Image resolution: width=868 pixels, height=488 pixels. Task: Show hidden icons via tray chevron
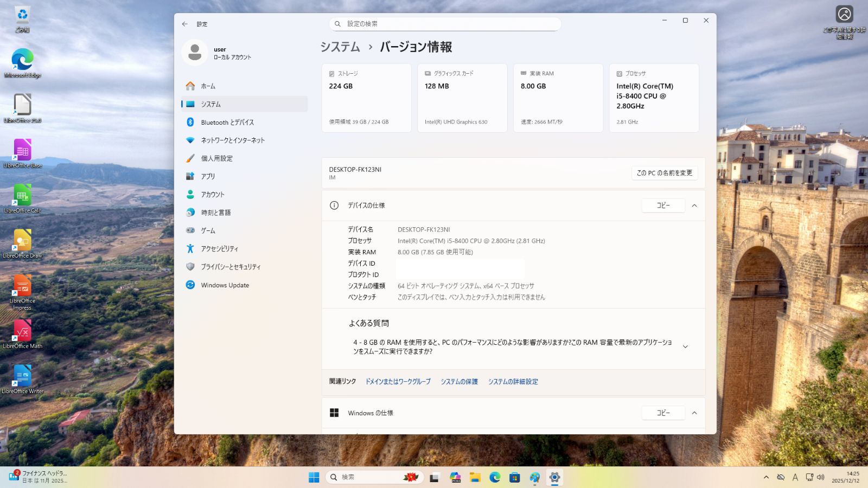point(766,477)
